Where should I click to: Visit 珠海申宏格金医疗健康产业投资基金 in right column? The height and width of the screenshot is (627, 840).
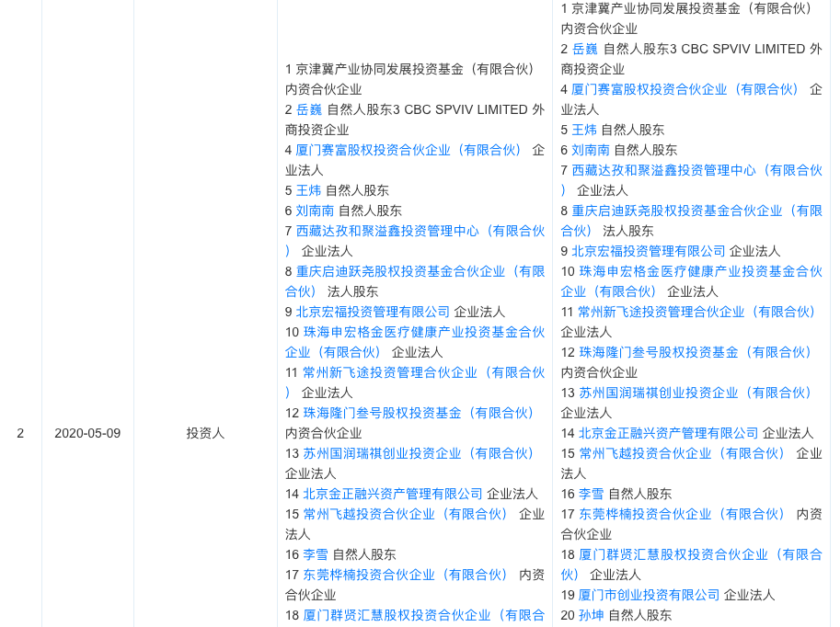pyautogui.click(x=692, y=281)
